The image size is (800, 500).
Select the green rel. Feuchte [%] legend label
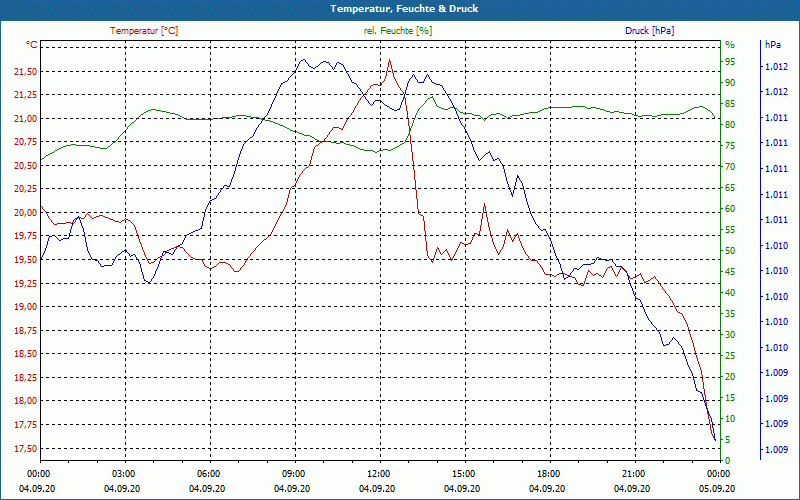pos(397,31)
